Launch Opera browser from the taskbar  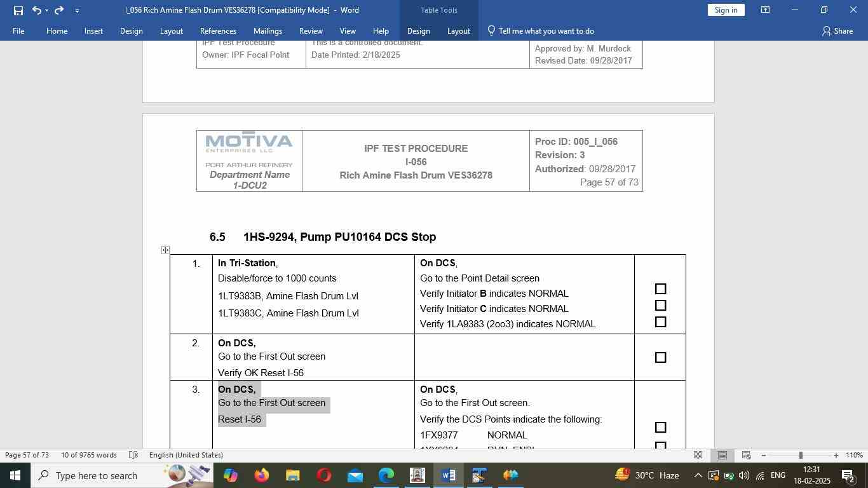(x=324, y=475)
